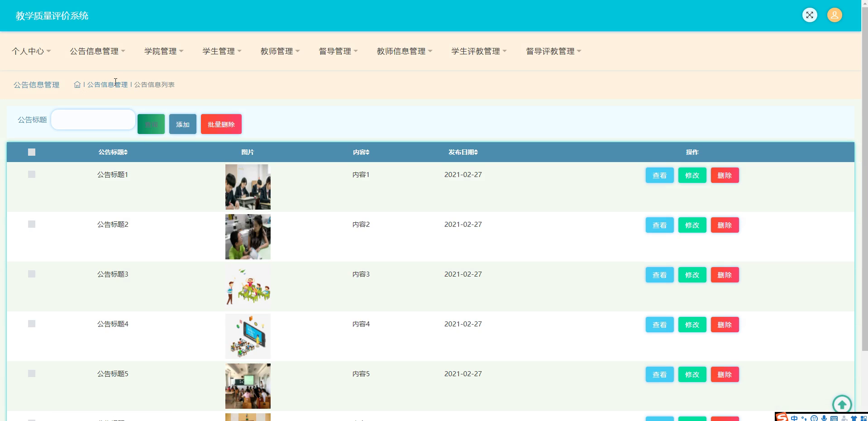Click the 添加 button
The height and width of the screenshot is (421, 868).
click(183, 124)
